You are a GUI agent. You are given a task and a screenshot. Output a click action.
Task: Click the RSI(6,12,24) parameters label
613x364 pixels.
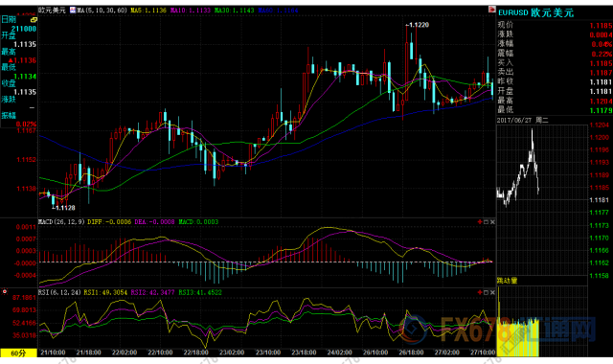[x=59, y=292]
